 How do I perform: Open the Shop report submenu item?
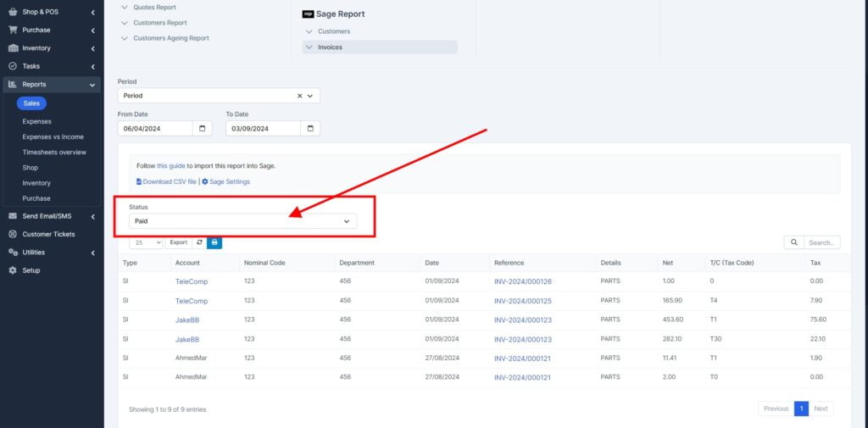point(31,168)
